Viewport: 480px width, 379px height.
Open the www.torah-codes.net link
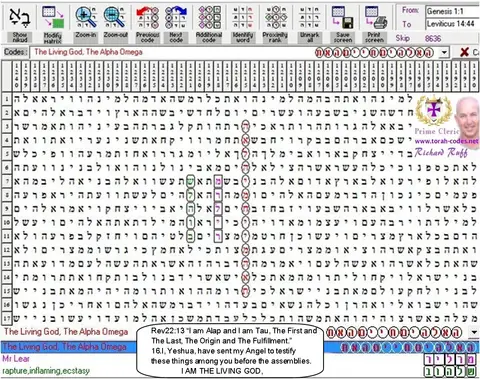[x=447, y=141]
